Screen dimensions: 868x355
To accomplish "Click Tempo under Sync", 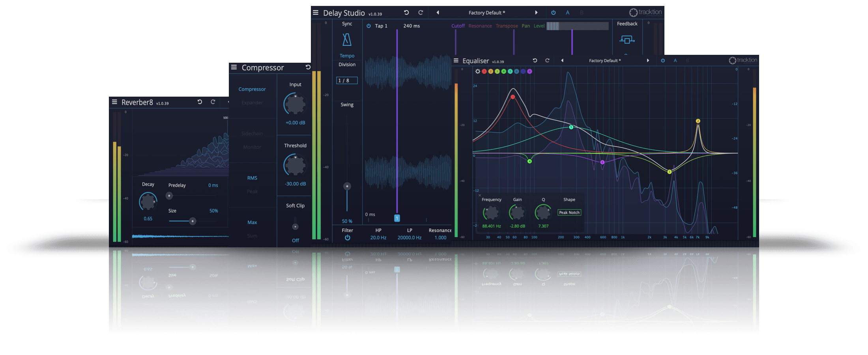I will [347, 56].
